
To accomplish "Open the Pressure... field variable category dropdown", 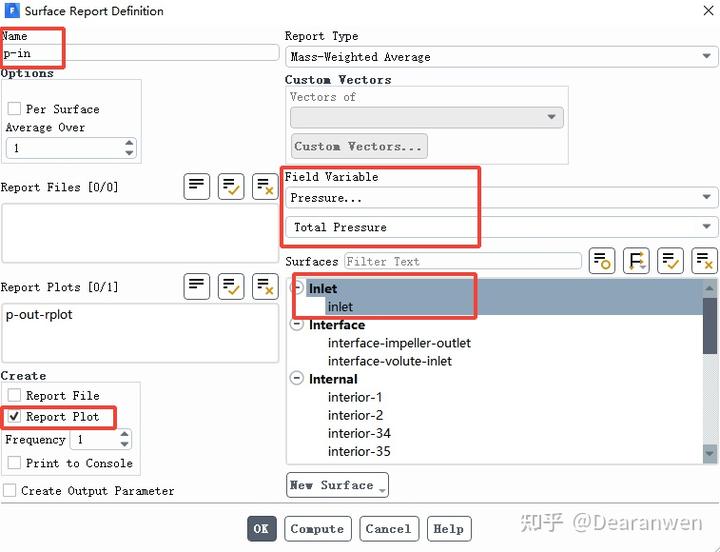I will 501,197.
